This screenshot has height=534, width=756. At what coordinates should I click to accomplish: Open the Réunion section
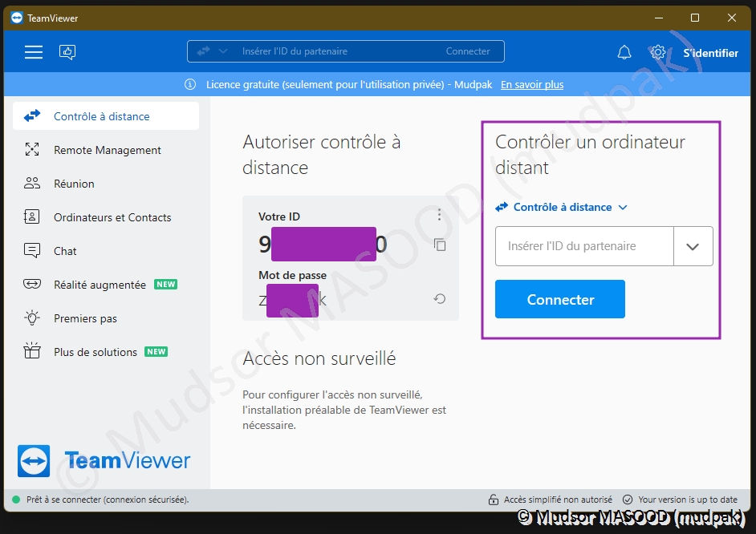74,184
